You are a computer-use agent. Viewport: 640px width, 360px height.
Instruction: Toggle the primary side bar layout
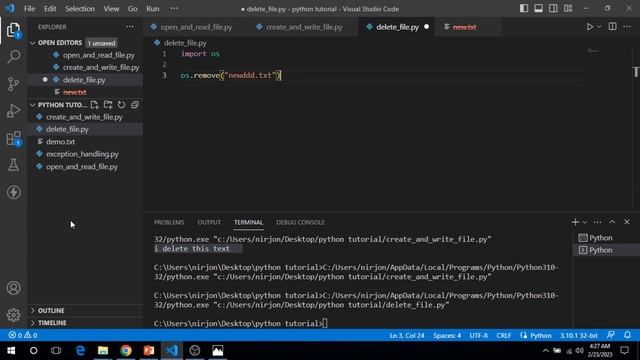[524, 9]
